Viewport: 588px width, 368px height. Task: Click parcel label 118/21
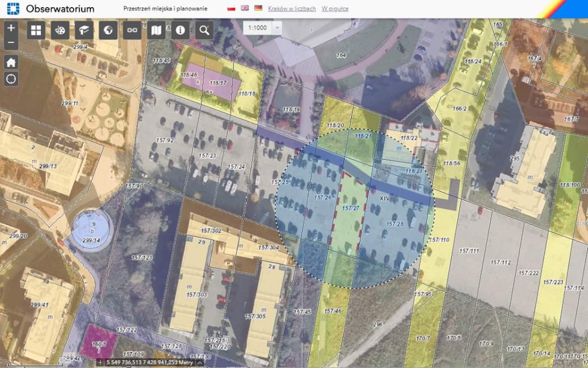point(363,136)
